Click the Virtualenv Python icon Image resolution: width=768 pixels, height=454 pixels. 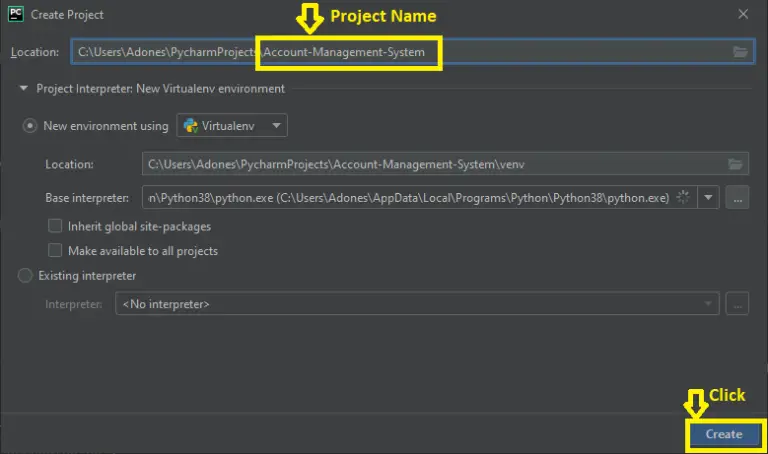click(191, 126)
